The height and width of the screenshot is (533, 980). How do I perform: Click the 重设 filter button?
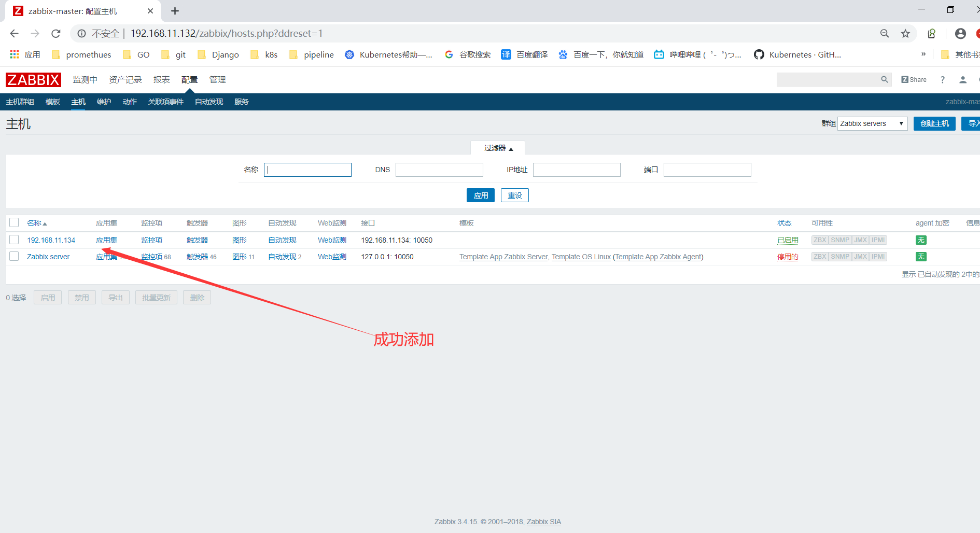[x=515, y=195]
